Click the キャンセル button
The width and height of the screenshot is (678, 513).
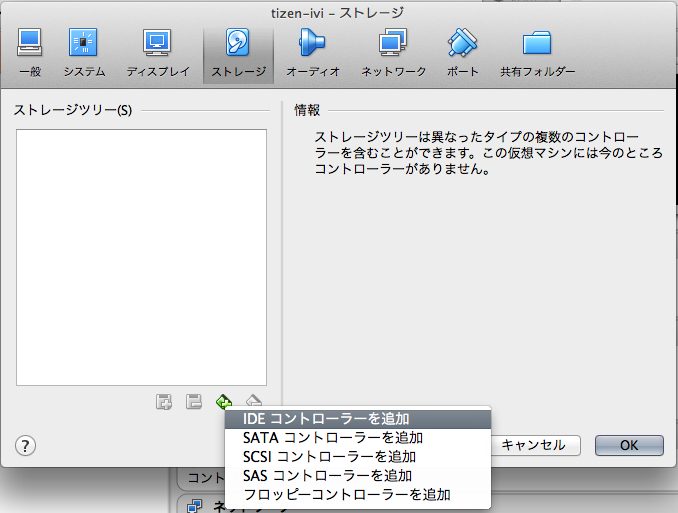click(x=534, y=445)
